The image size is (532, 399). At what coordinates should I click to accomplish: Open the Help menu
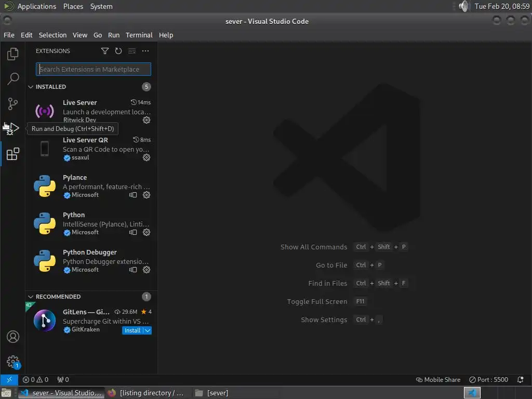(x=166, y=35)
